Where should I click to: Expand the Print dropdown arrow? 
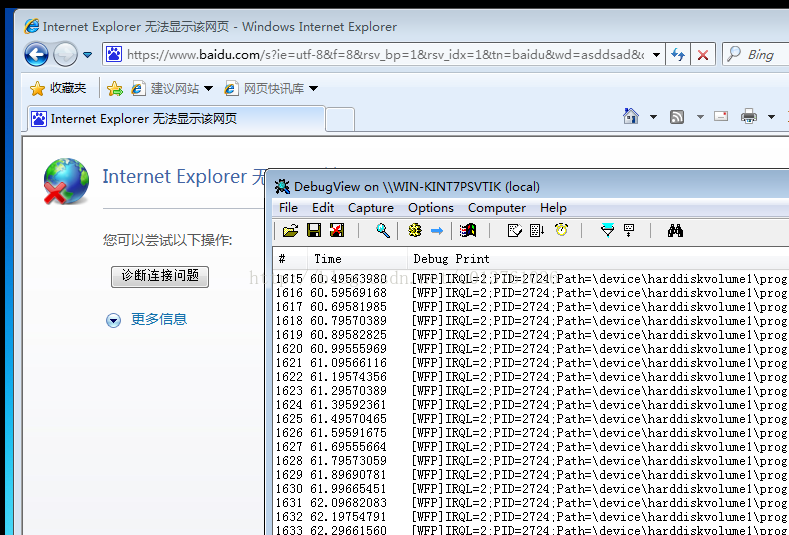pyautogui.click(x=771, y=117)
